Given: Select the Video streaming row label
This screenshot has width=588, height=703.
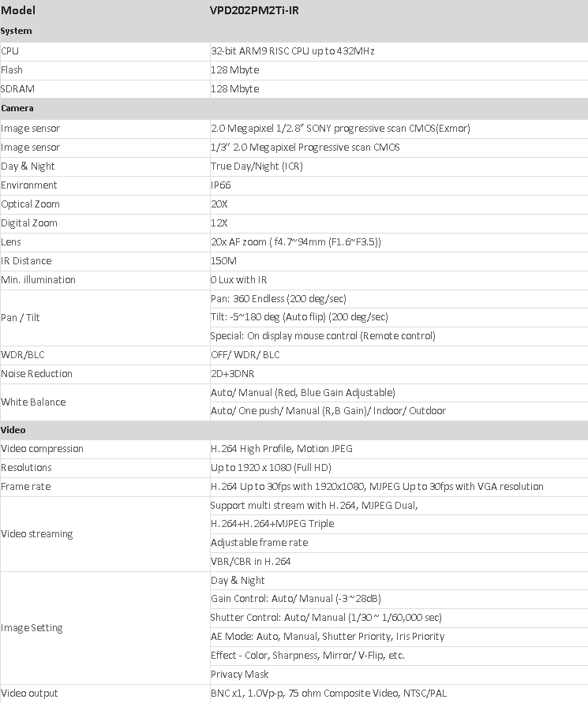Looking at the screenshot, I should click(36, 533).
